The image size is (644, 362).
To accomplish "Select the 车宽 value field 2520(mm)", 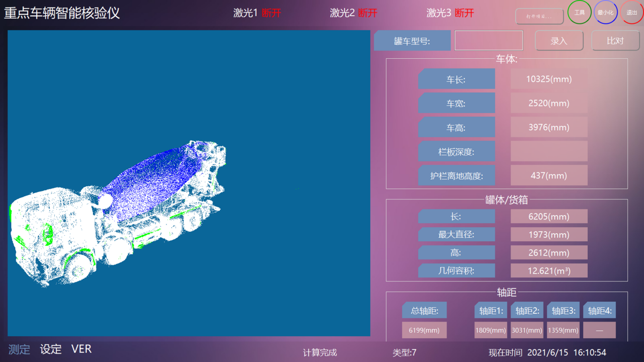I will 549,103.
